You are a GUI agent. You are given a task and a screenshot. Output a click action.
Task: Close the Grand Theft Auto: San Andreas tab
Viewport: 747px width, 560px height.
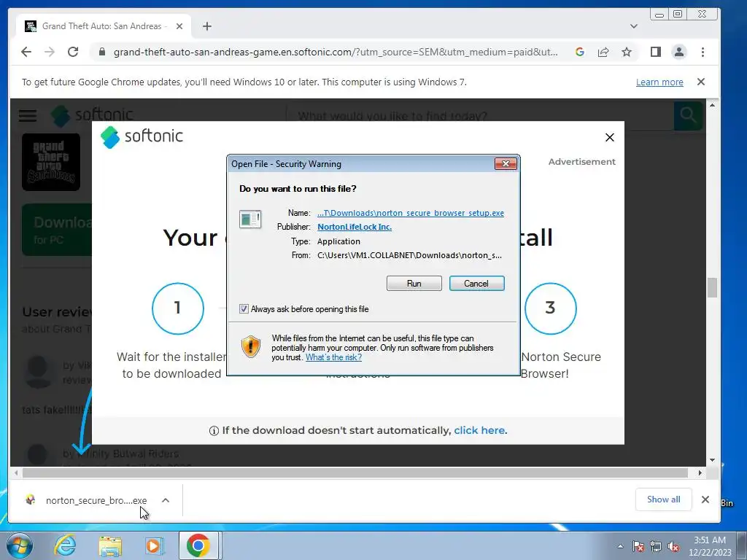179,26
